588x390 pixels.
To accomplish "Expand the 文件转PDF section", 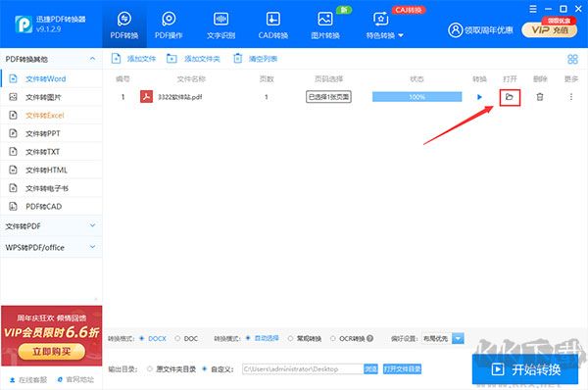I will [x=51, y=226].
